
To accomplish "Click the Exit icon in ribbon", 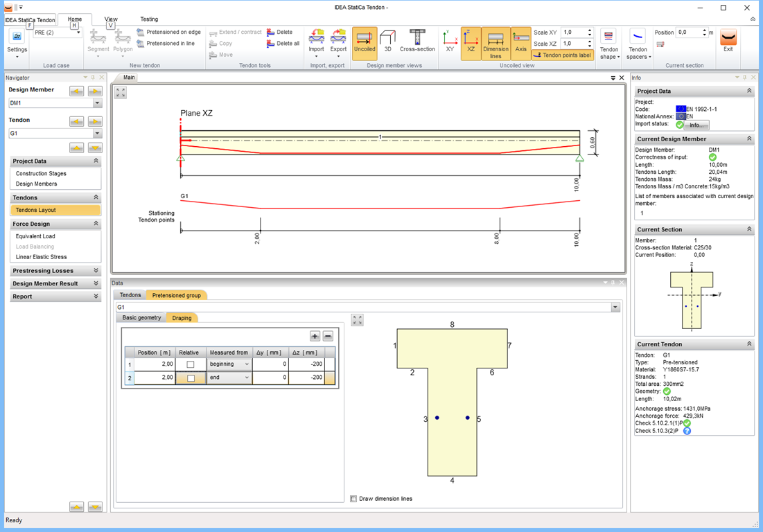I will point(728,41).
